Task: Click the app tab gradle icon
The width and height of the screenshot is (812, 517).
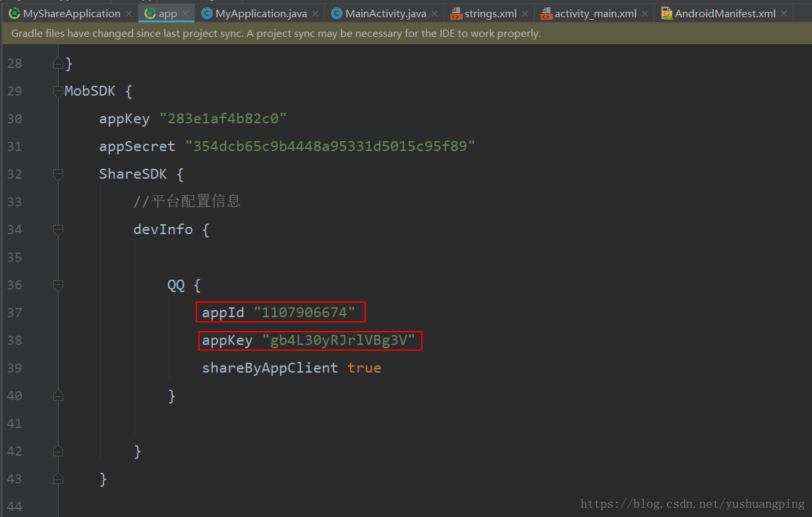Action: (150, 13)
